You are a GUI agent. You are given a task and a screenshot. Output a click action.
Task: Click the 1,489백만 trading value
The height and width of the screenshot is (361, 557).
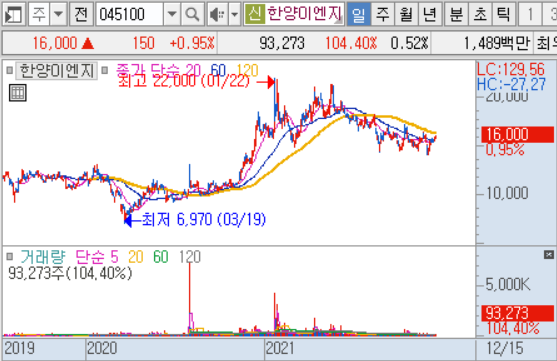(497, 43)
